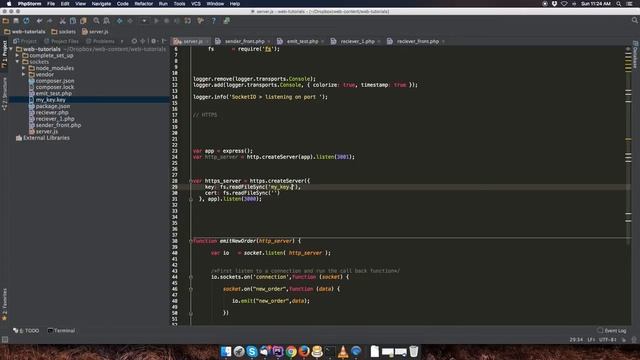Switch to Project Files view tab
The height and width of the screenshot is (360, 640).
62,41
